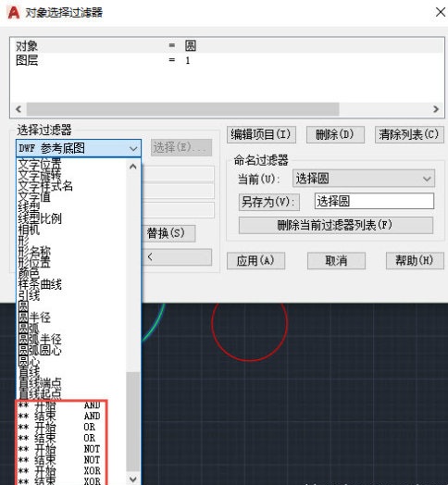Click the 替换(S) button
The height and width of the screenshot is (485, 448).
click(168, 233)
